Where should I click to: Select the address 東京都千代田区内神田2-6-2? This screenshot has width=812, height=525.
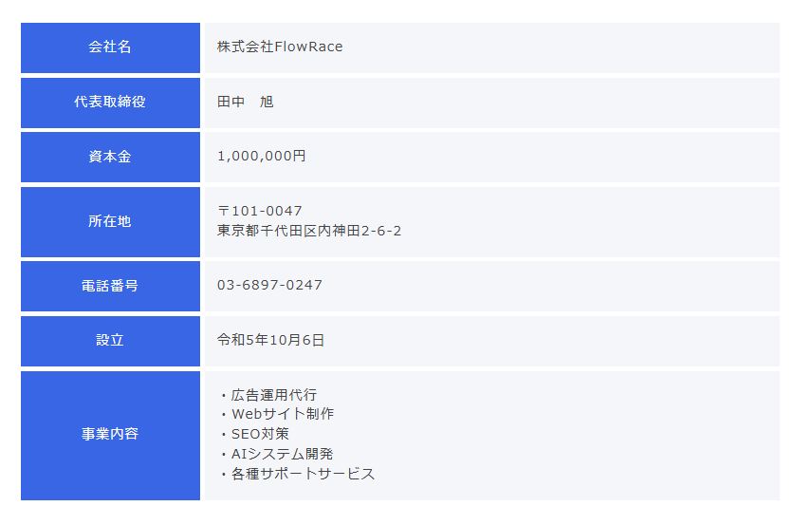(309, 231)
